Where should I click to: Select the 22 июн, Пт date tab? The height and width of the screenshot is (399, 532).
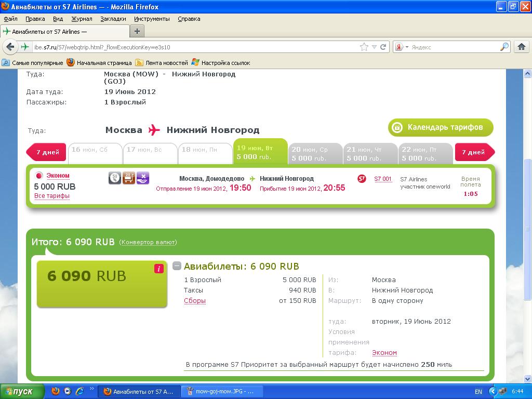tap(425, 153)
